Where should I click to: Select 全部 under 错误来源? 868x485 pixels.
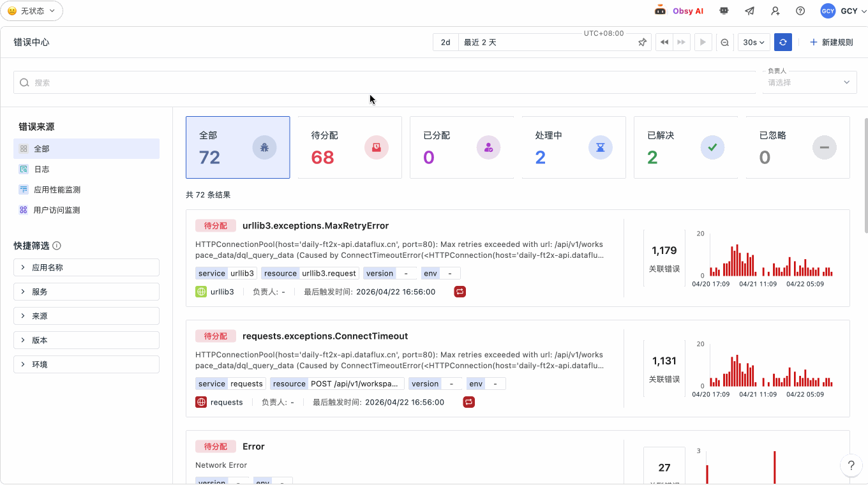[86, 149]
